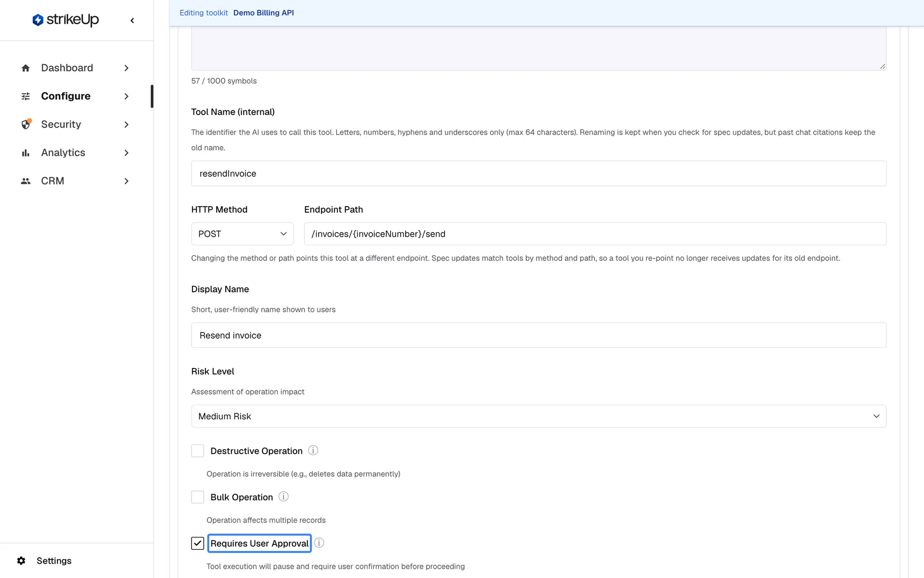Click the Bulk Operation label
Image resolution: width=924 pixels, height=578 pixels.
click(x=241, y=497)
